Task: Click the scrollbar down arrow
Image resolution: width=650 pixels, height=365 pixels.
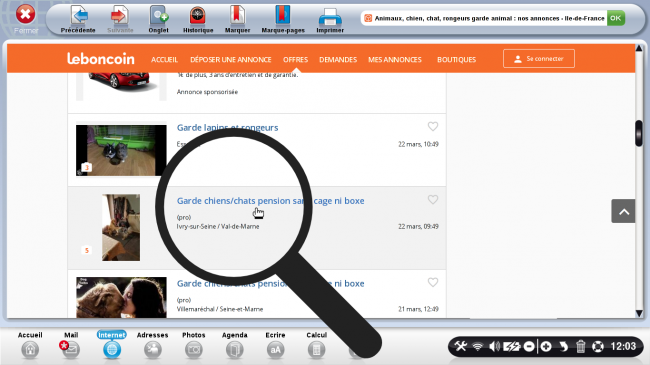Action: (x=639, y=314)
